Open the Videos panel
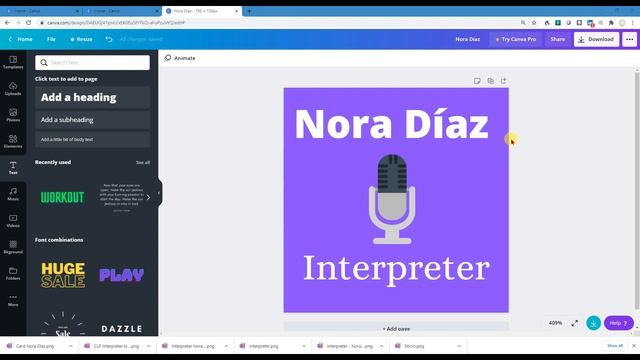 pyautogui.click(x=13, y=221)
